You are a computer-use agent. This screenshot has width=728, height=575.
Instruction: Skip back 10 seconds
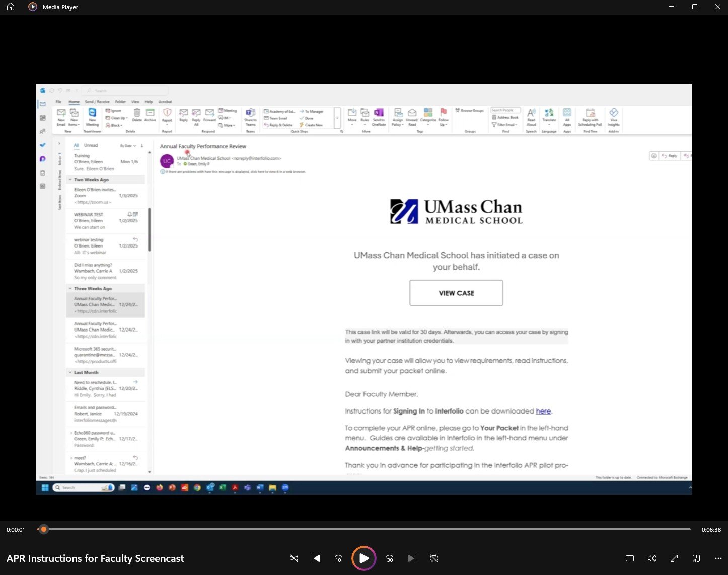point(338,558)
